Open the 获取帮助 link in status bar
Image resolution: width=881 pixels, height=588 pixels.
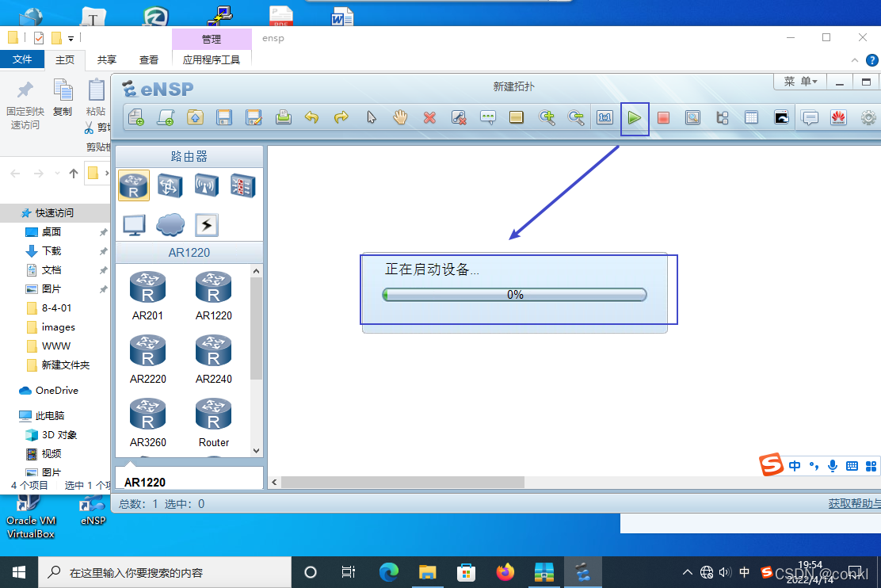(854, 504)
